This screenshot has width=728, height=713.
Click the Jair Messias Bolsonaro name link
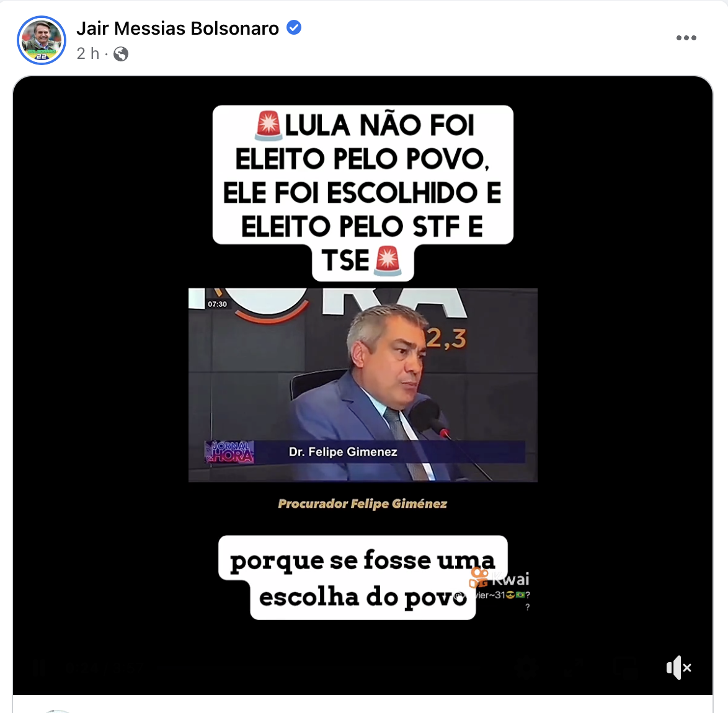(177, 29)
